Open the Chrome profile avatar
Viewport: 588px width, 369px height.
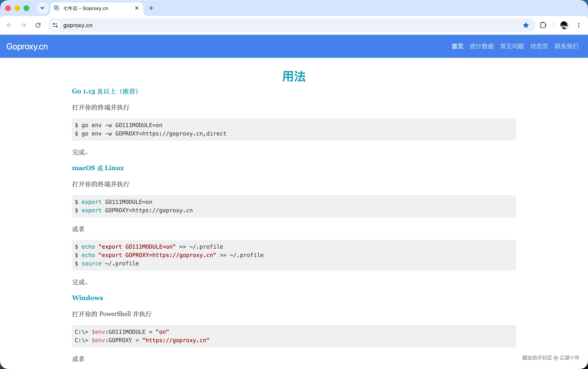click(x=564, y=25)
